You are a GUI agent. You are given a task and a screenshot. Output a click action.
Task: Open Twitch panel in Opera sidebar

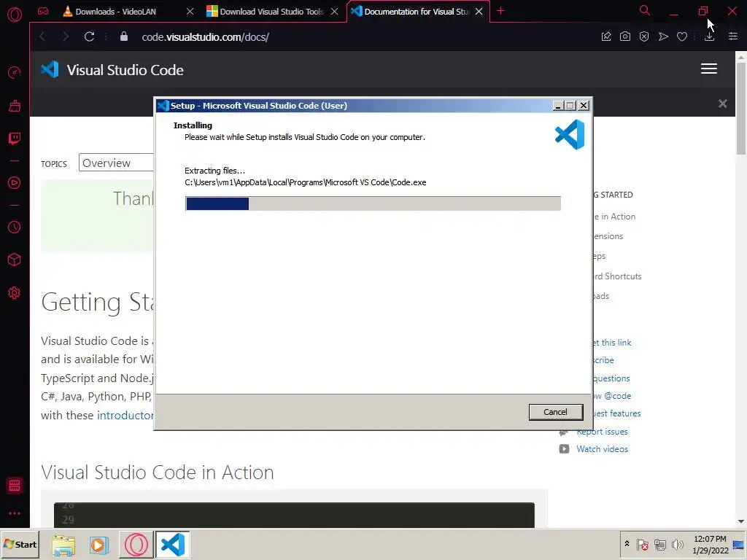15,139
